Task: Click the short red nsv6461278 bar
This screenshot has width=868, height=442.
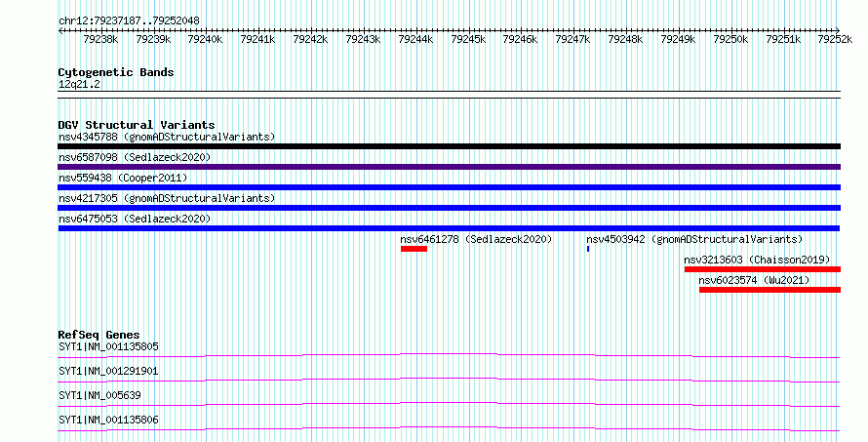Action: point(414,249)
